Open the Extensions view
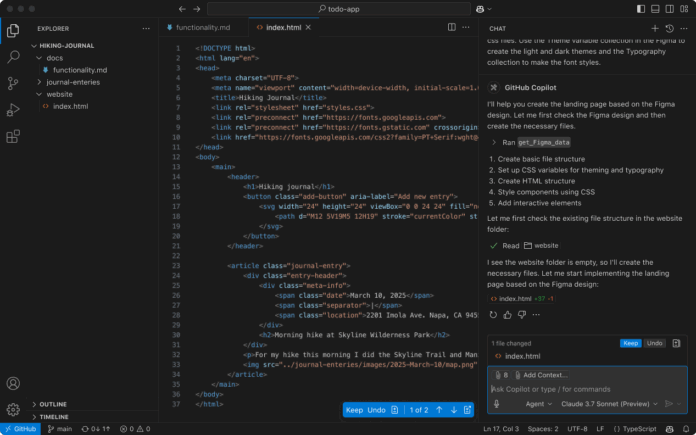The height and width of the screenshot is (435, 696). pos(13,137)
